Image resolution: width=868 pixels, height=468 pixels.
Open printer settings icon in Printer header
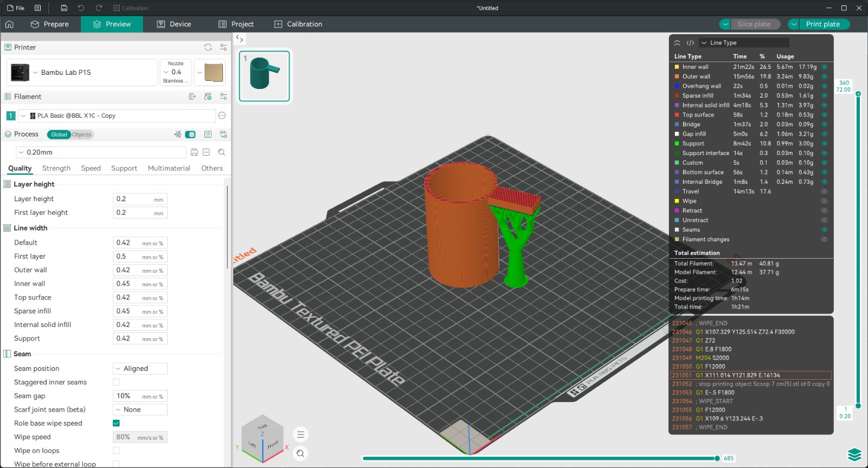point(224,47)
